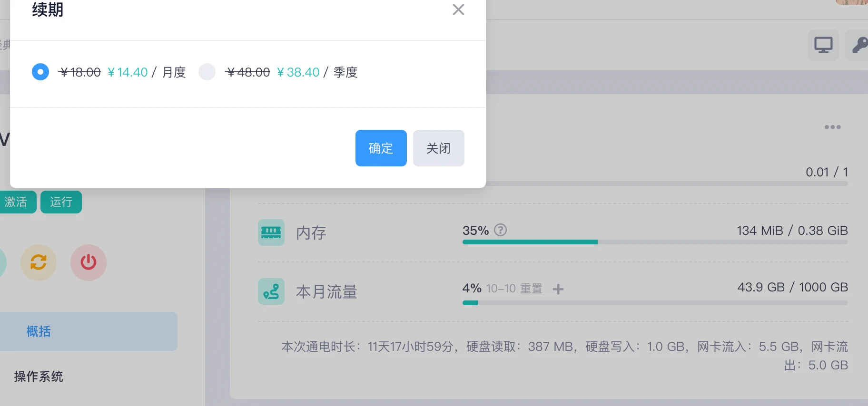Click the 内存 label
Image resolution: width=868 pixels, height=406 pixels.
pos(311,233)
